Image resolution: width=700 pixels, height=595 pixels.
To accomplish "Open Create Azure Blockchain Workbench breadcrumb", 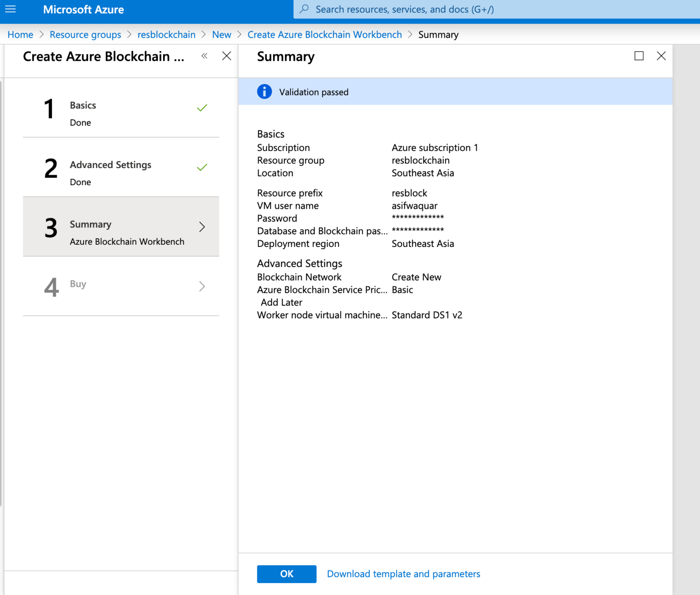I will click(325, 35).
